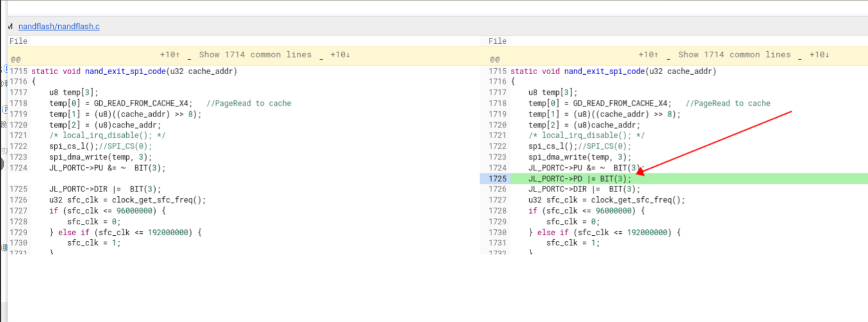
Task: Expand 10 lines below in right pane
Action: 819,55
